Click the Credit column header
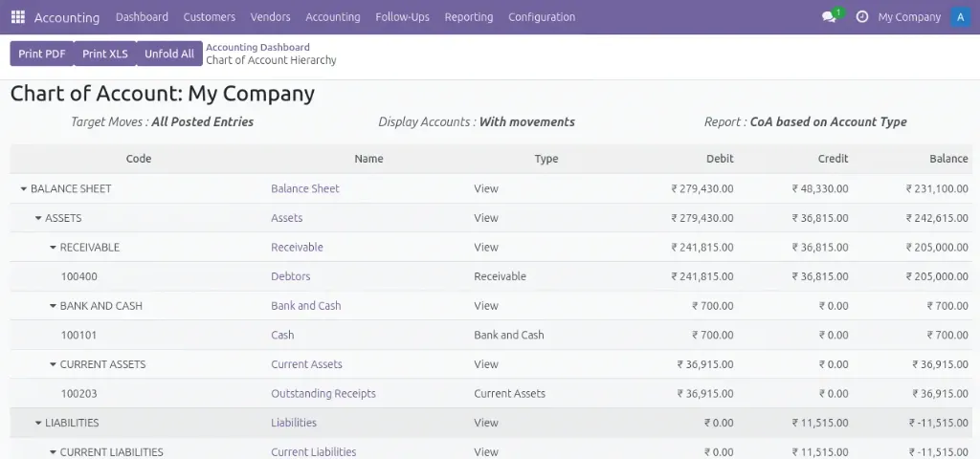Image resolution: width=980 pixels, height=459 pixels. click(834, 159)
